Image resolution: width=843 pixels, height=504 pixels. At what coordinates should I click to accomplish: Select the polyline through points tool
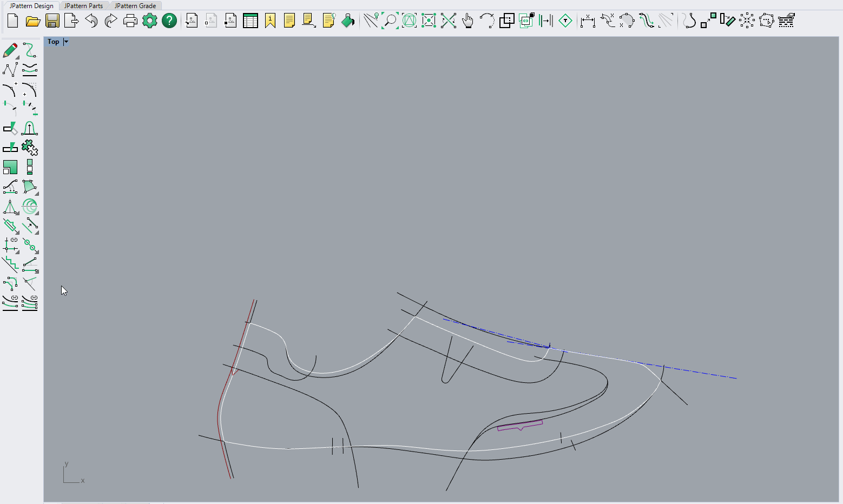point(10,70)
